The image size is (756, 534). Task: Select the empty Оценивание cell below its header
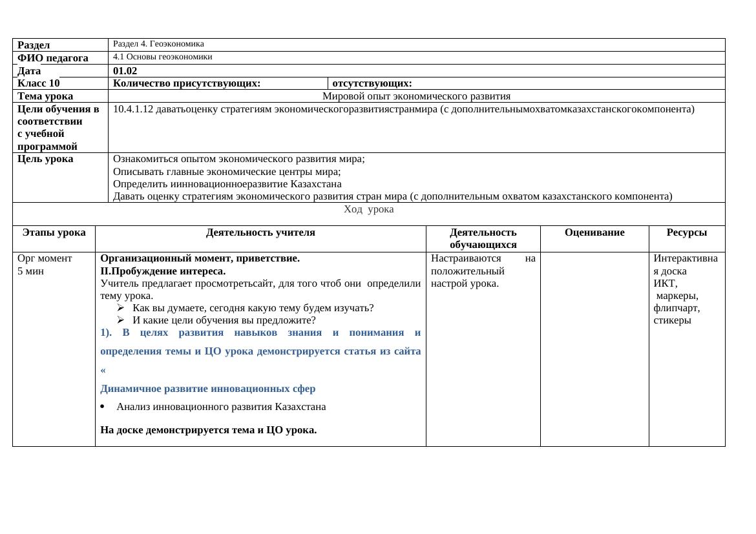click(594, 349)
